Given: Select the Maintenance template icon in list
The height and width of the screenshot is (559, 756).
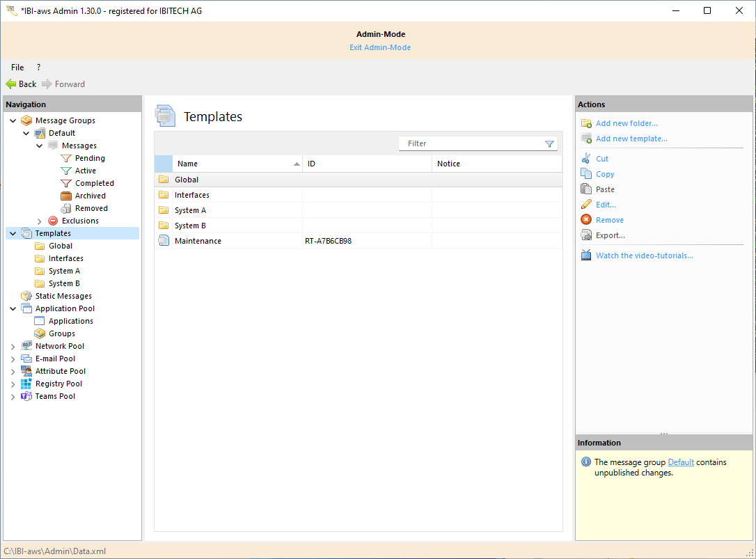Looking at the screenshot, I should (164, 241).
